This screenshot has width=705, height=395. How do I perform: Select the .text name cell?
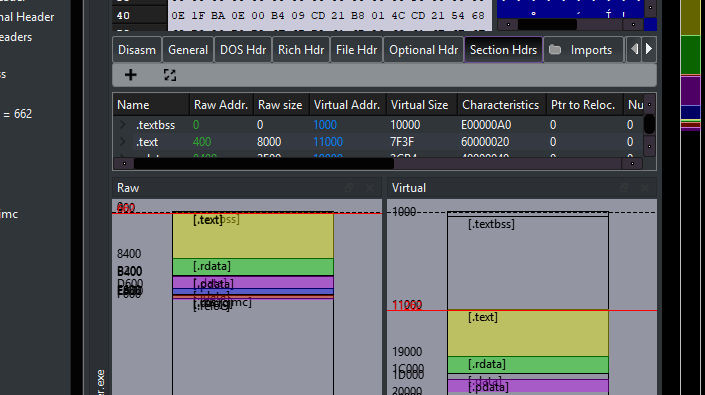[x=147, y=142]
